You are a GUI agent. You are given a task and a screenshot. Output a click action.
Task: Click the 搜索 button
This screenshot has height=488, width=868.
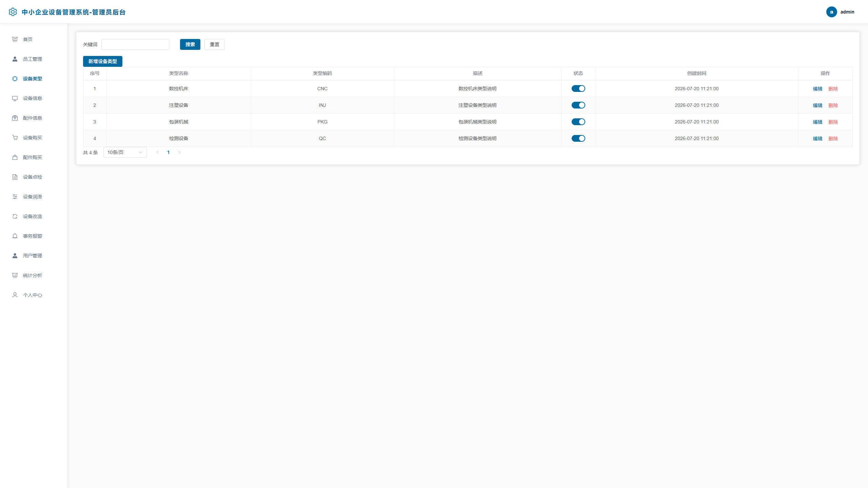click(x=190, y=44)
